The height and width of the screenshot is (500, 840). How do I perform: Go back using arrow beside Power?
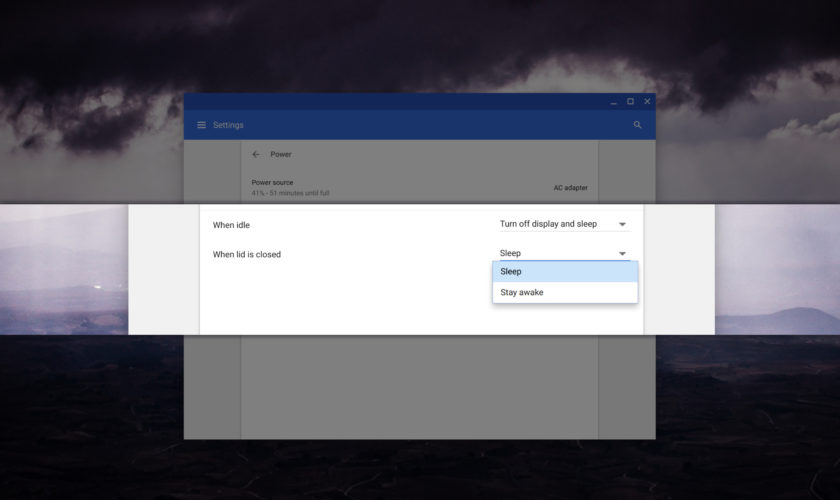pos(256,155)
